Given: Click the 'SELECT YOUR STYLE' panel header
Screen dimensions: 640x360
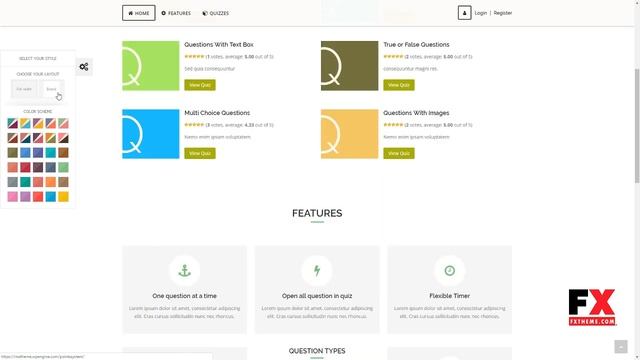Looking at the screenshot, I should pos(38,58).
